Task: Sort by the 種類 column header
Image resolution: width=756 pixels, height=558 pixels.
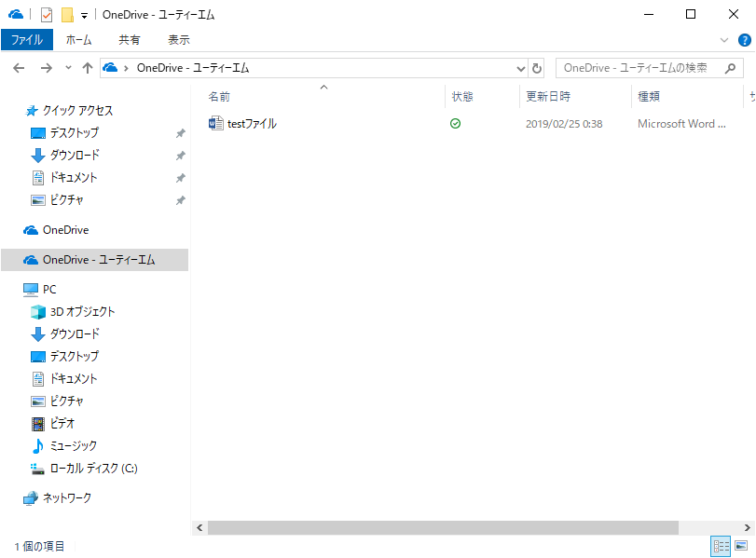Action: pyautogui.click(x=649, y=96)
